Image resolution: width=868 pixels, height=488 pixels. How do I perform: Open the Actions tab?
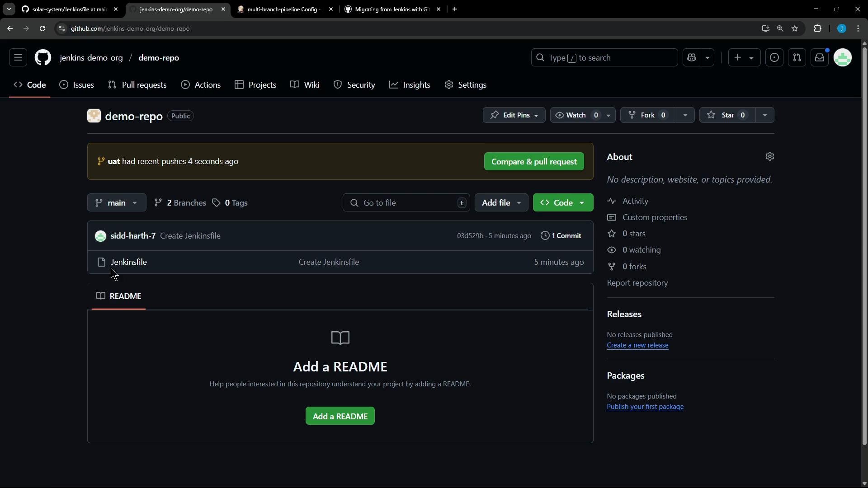point(201,85)
